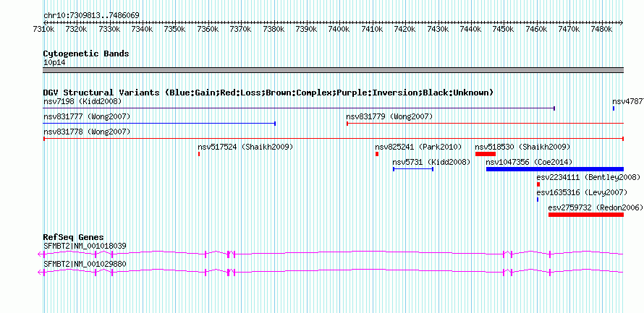
Task: Click the 10p14 band label
Action: [x=54, y=63]
